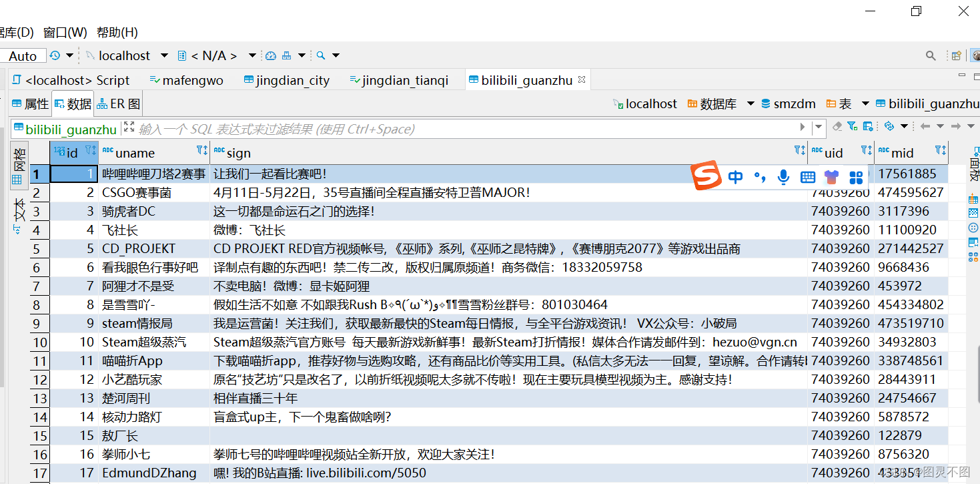Screen dimensions: 980x484
Task: Switch to grid view in left side panel
Action: tap(19, 166)
